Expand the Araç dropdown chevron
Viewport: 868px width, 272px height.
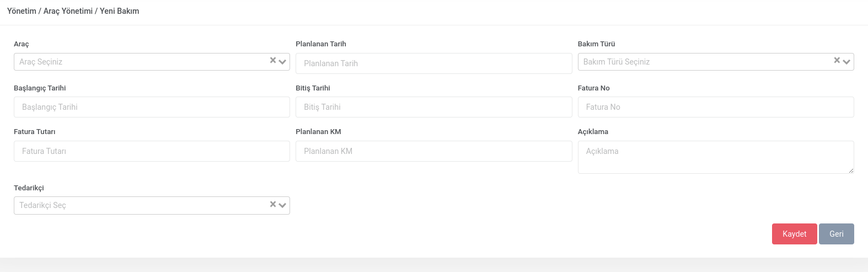(282, 62)
